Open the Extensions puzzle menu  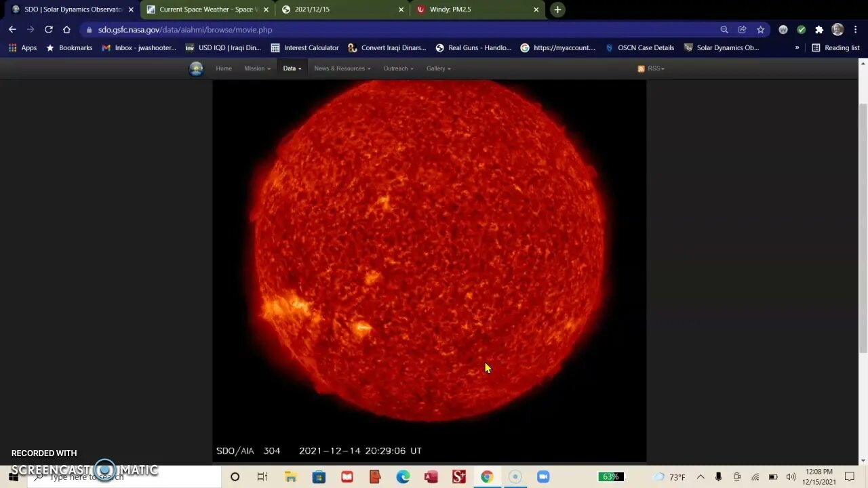click(819, 30)
